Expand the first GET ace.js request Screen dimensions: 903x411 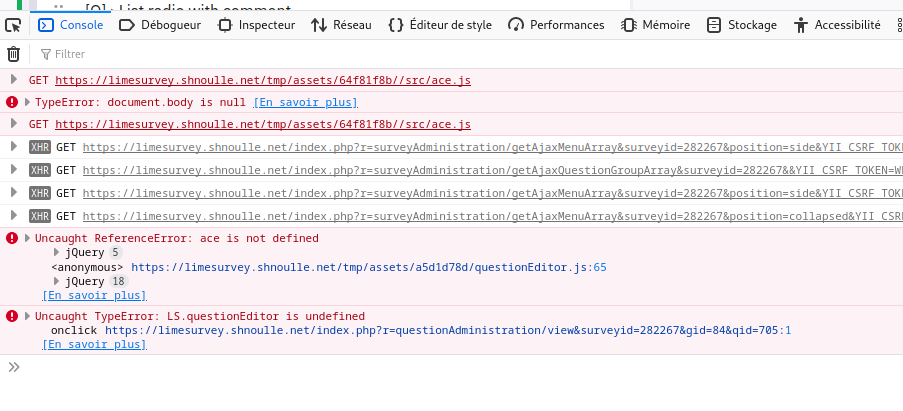pyautogui.click(x=13, y=79)
